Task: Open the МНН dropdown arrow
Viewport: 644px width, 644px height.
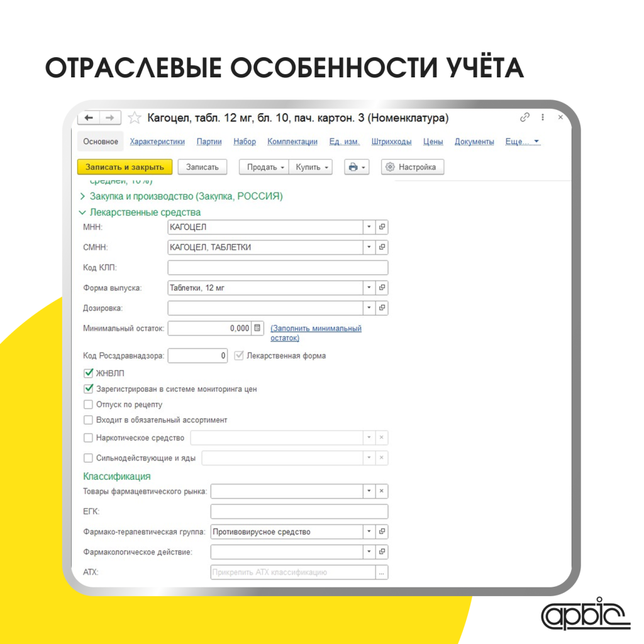Action: coord(369,226)
